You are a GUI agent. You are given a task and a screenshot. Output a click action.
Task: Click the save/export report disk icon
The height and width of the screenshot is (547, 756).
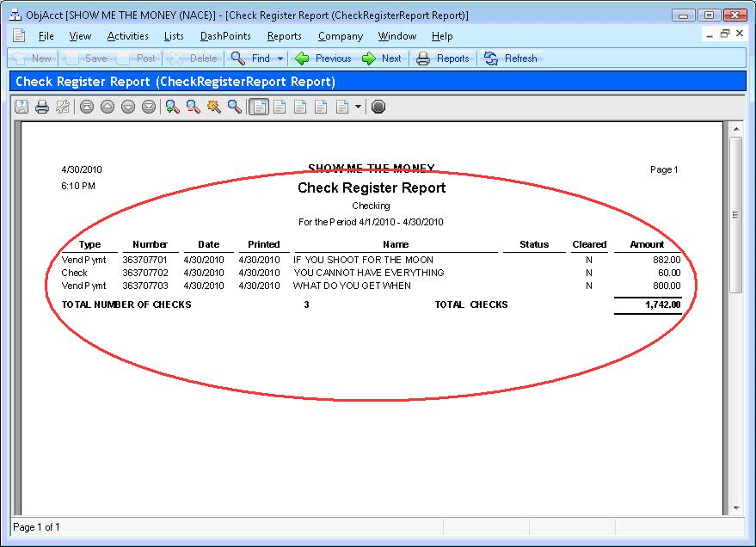(x=21, y=107)
